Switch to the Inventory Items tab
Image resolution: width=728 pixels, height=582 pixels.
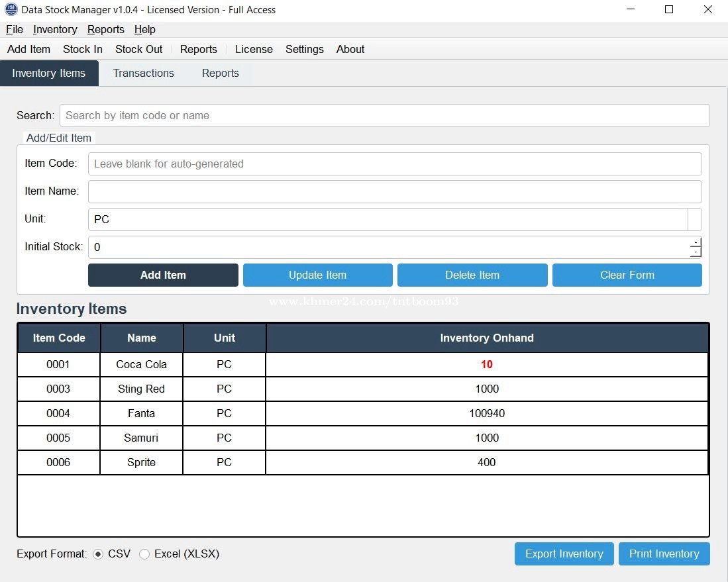[49, 73]
